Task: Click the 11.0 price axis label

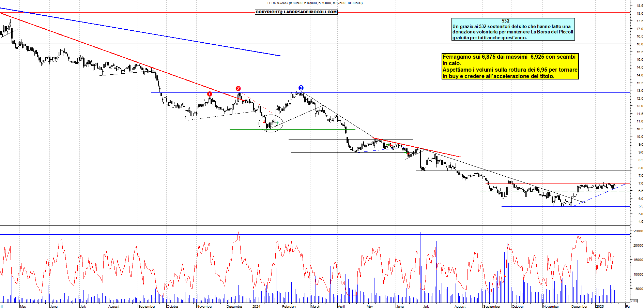Action: click(x=640, y=121)
